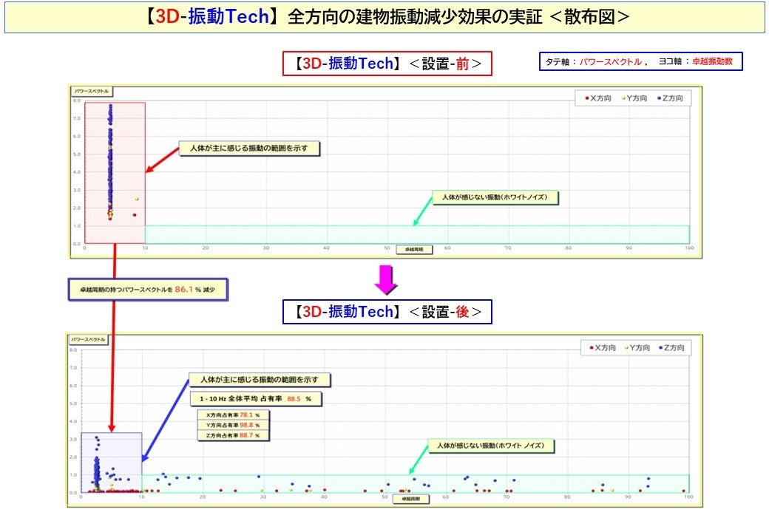Click 人体が感じない振動 callout in 設置-後 chart

tap(490, 446)
